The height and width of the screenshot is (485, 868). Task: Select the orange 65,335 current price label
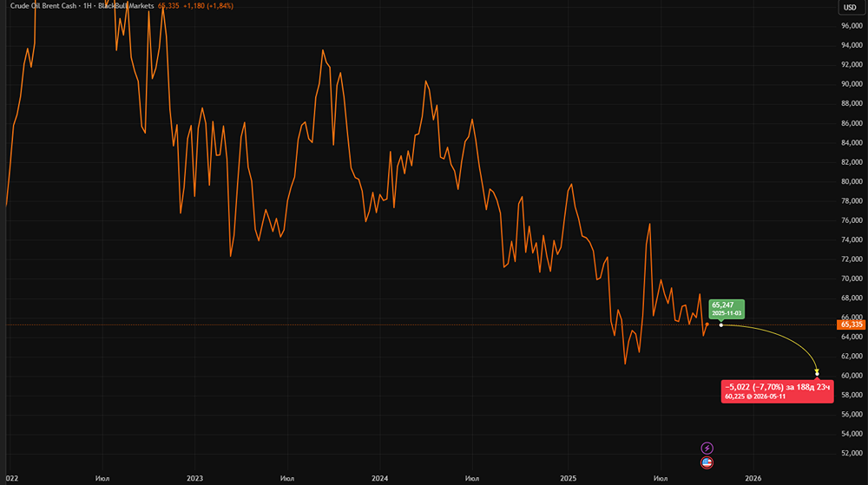coord(852,324)
